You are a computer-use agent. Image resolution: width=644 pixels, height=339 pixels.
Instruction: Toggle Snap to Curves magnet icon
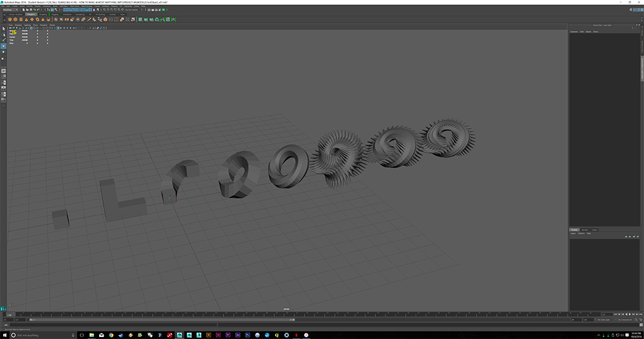108,10
